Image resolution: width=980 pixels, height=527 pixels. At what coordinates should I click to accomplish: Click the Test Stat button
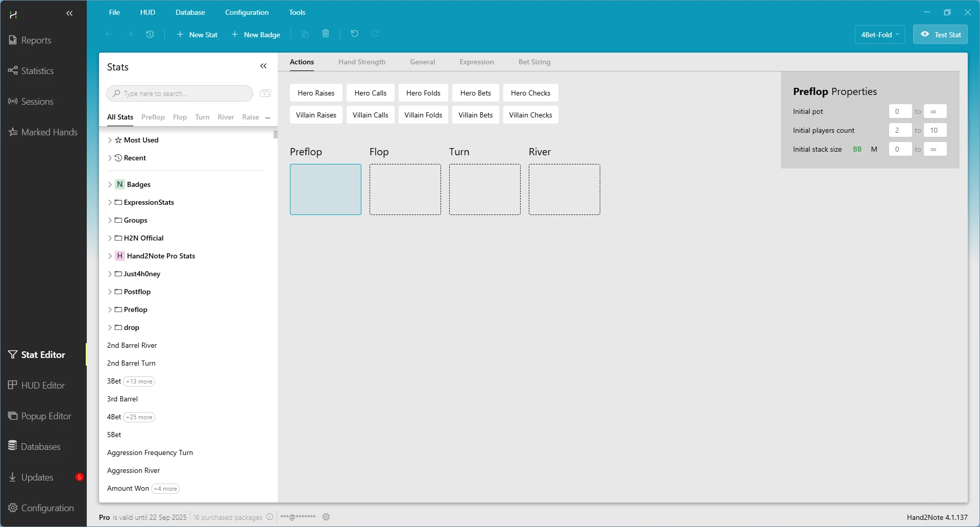coord(940,35)
